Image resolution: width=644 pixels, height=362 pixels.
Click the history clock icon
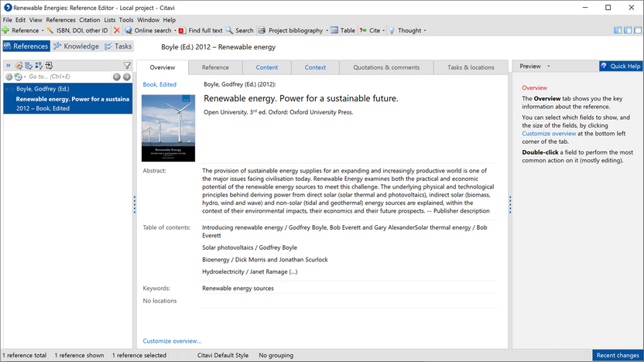[18, 77]
